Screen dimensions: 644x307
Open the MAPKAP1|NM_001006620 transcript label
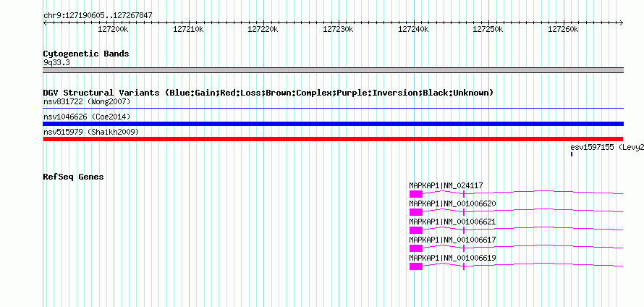point(452,204)
